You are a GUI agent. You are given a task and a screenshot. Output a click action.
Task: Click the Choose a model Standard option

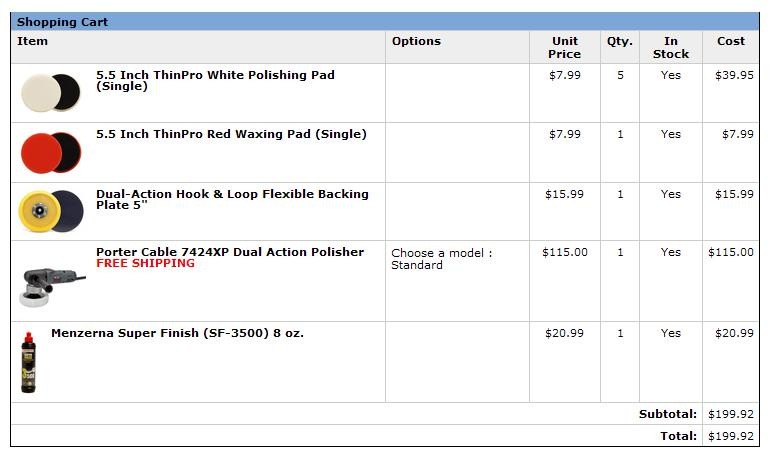441,259
